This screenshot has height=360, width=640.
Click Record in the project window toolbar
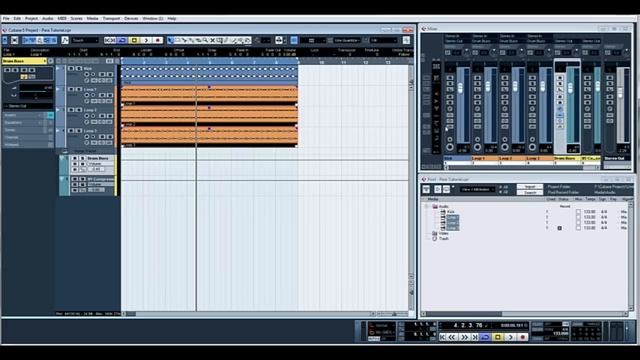[158, 40]
